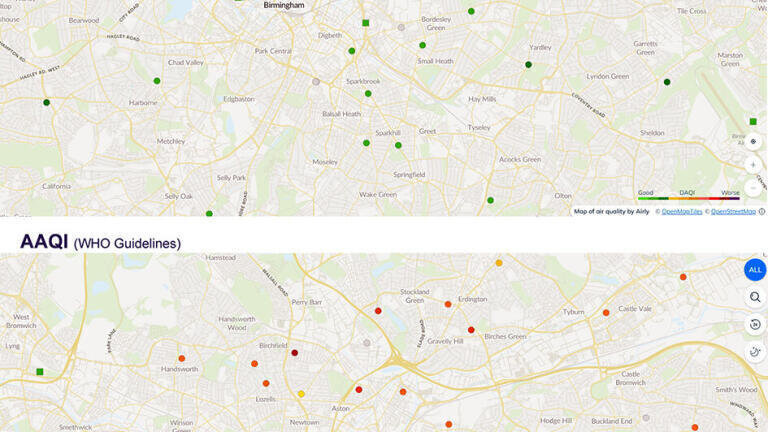Viewport: 768px width, 432px height.
Task: Zoom in on the DAQI map
Action: pos(753,165)
